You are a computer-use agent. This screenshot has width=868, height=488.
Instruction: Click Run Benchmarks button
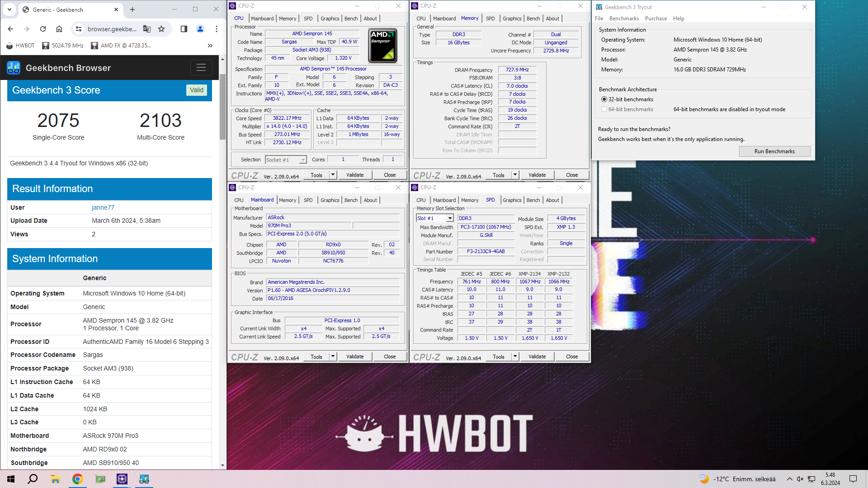pyautogui.click(x=774, y=151)
